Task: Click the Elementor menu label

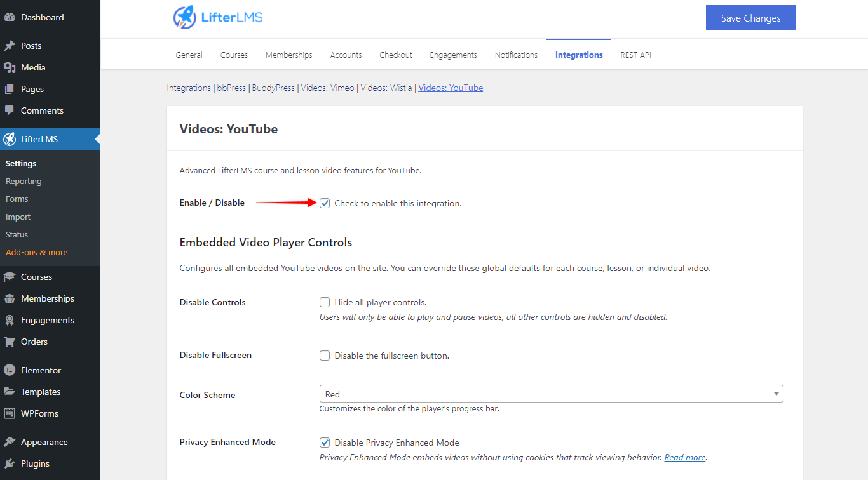Action: (x=41, y=370)
